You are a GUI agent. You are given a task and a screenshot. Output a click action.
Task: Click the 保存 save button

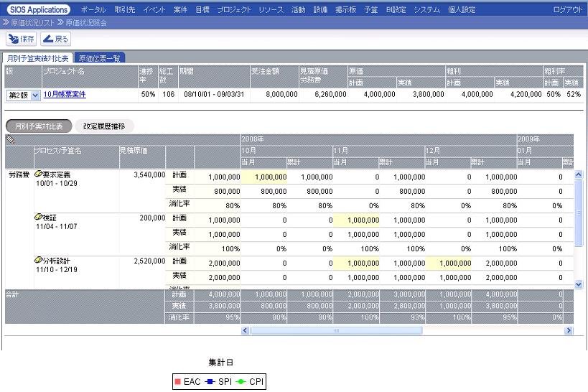tap(21, 39)
